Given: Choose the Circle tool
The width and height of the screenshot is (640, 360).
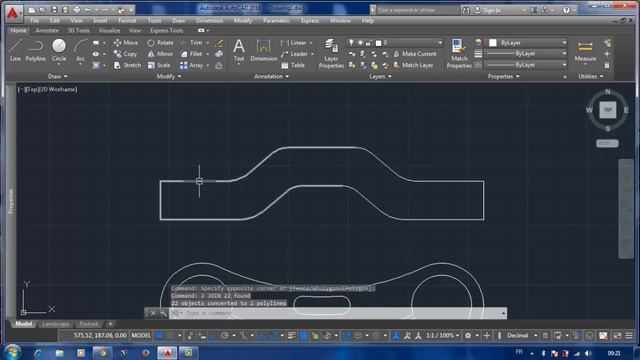Looking at the screenshot, I should pyautogui.click(x=59, y=51).
